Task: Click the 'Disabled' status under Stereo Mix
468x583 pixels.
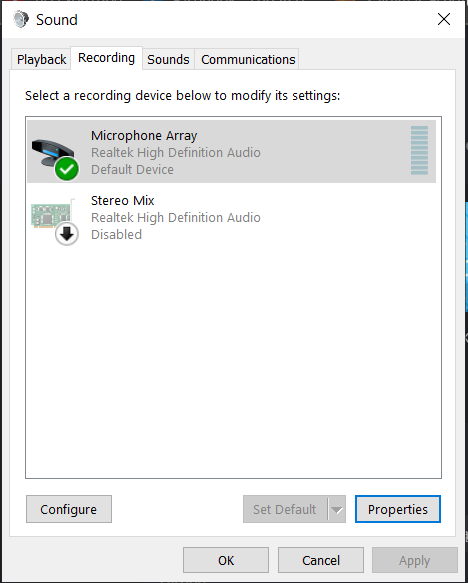Action: tap(116, 235)
